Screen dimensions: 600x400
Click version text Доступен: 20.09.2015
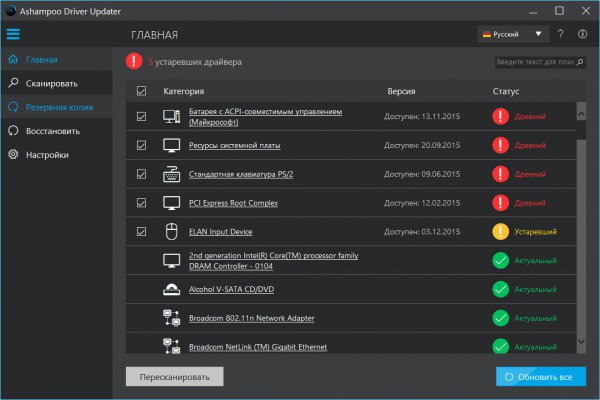[422, 145]
